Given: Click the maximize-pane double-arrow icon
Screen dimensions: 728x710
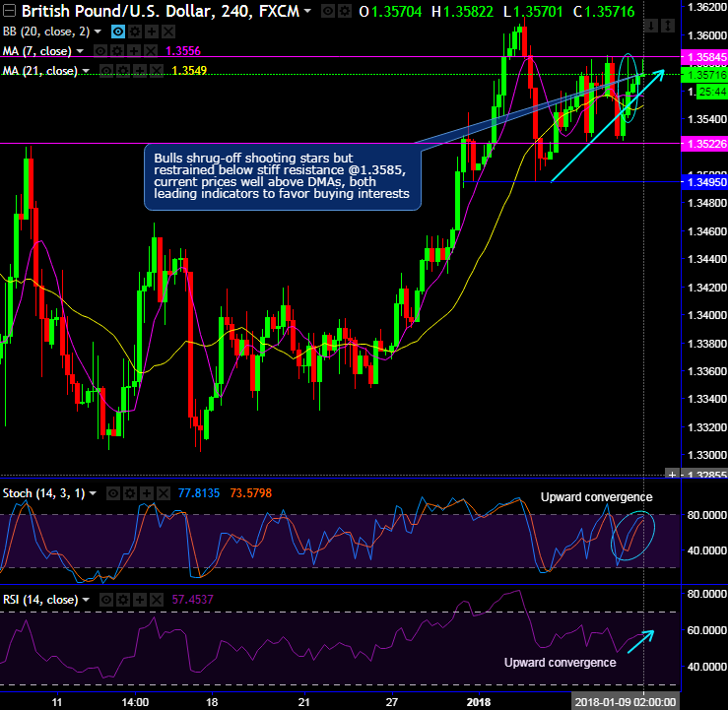Looking at the screenshot, I should coord(668,26).
